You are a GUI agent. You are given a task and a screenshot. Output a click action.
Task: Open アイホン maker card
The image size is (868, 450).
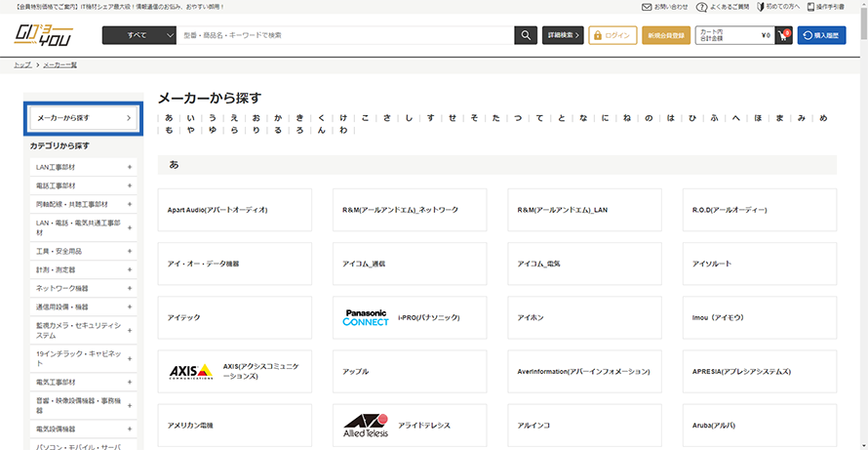tap(584, 317)
